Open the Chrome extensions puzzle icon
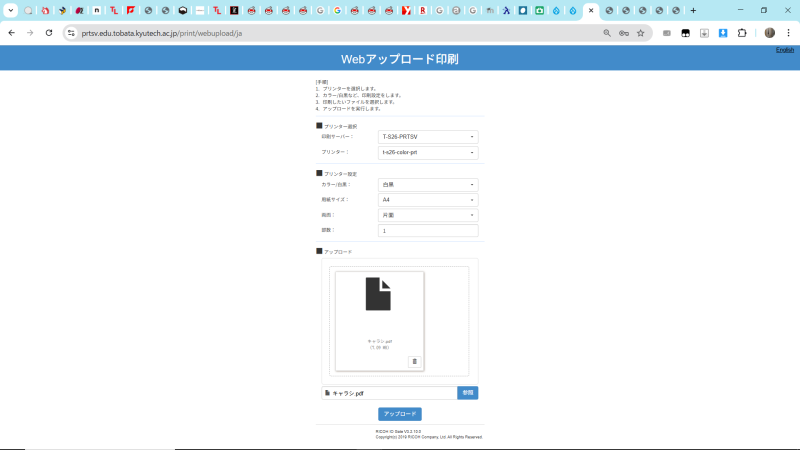The height and width of the screenshot is (450, 800). [742, 33]
